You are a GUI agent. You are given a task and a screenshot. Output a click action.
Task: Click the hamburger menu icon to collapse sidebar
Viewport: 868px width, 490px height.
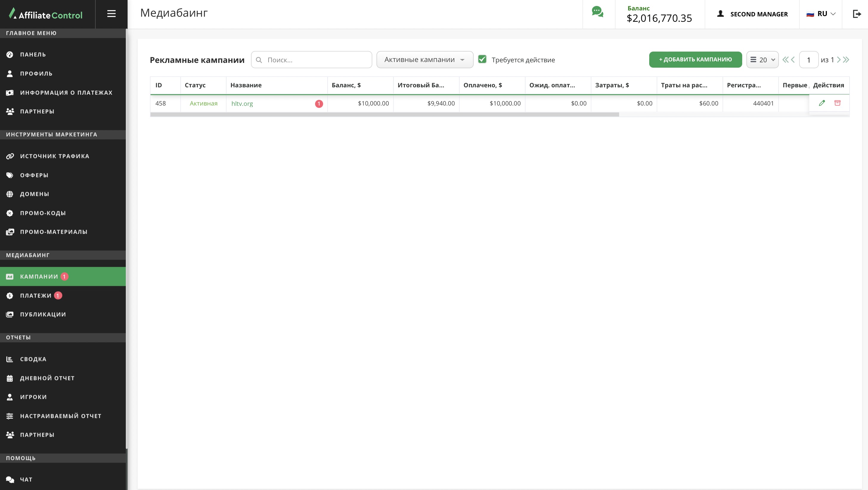[111, 14]
